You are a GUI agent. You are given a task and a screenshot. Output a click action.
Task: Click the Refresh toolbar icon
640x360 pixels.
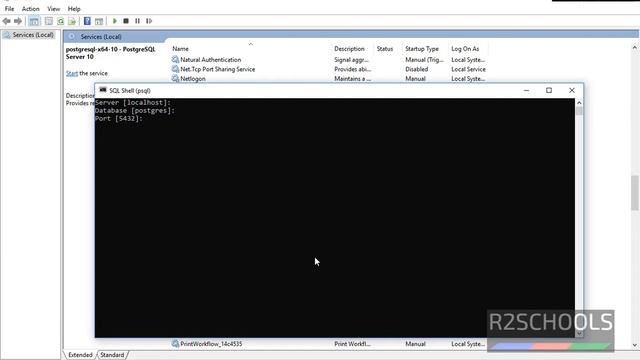click(x=60, y=21)
